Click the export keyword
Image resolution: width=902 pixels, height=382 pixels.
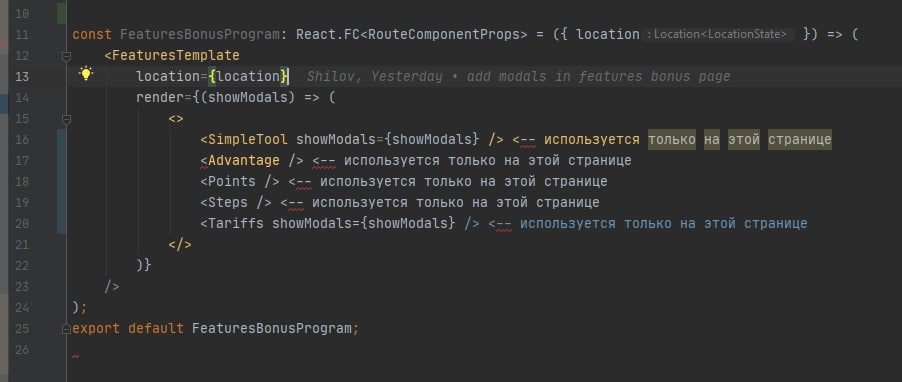pos(96,328)
